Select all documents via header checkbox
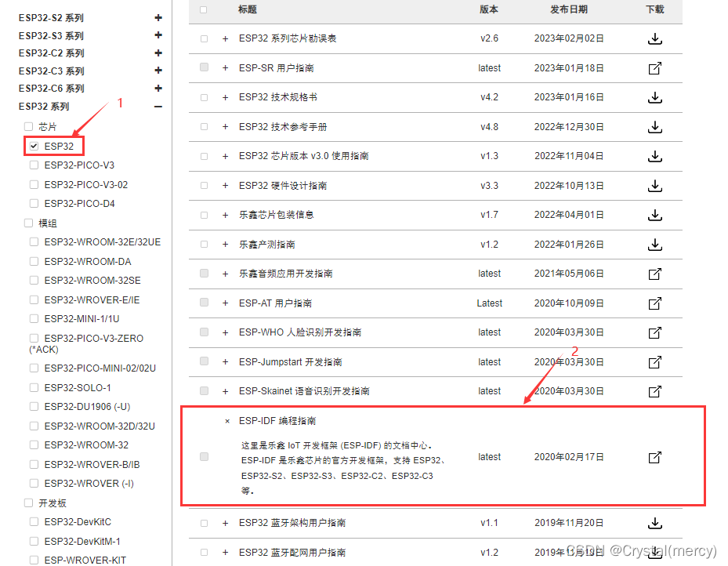 pyautogui.click(x=204, y=9)
